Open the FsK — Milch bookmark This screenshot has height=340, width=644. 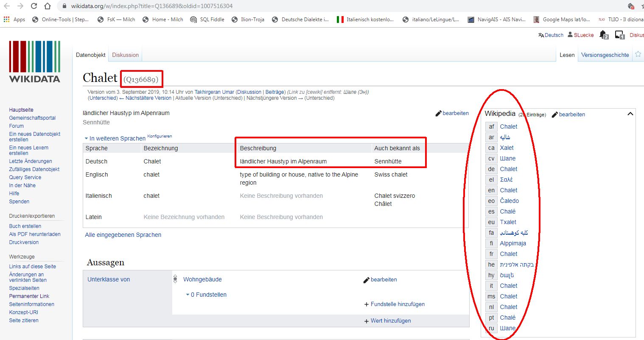[116, 20]
